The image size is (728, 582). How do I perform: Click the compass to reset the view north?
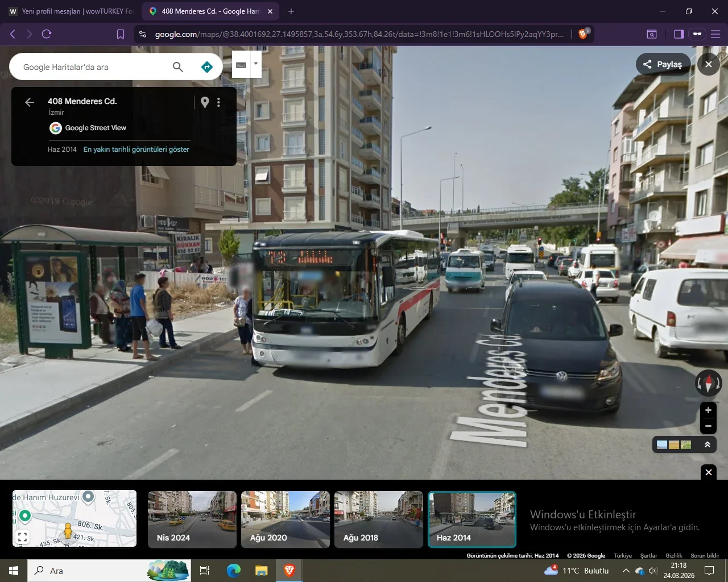click(708, 383)
